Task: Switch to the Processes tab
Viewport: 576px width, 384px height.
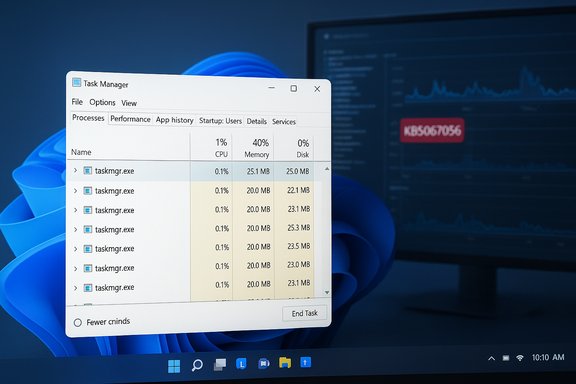Action: point(88,118)
